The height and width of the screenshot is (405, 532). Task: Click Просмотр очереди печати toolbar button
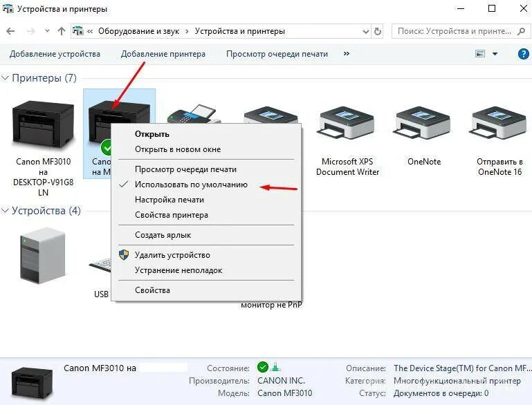pyautogui.click(x=277, y=54)
